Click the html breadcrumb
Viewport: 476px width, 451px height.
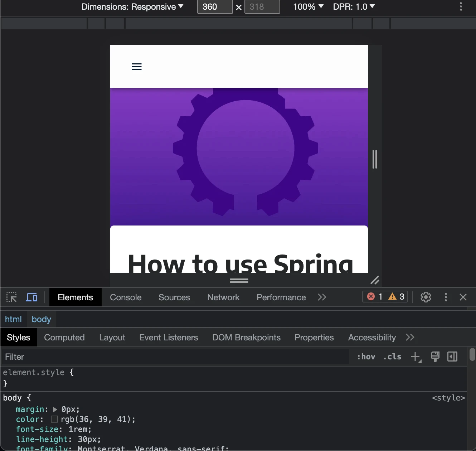13,319
